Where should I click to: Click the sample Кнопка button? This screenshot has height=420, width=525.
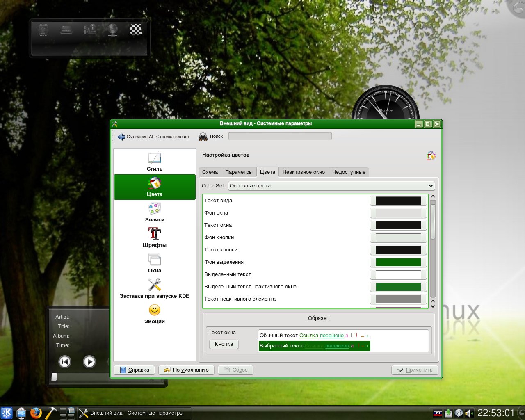coord(224,344)
